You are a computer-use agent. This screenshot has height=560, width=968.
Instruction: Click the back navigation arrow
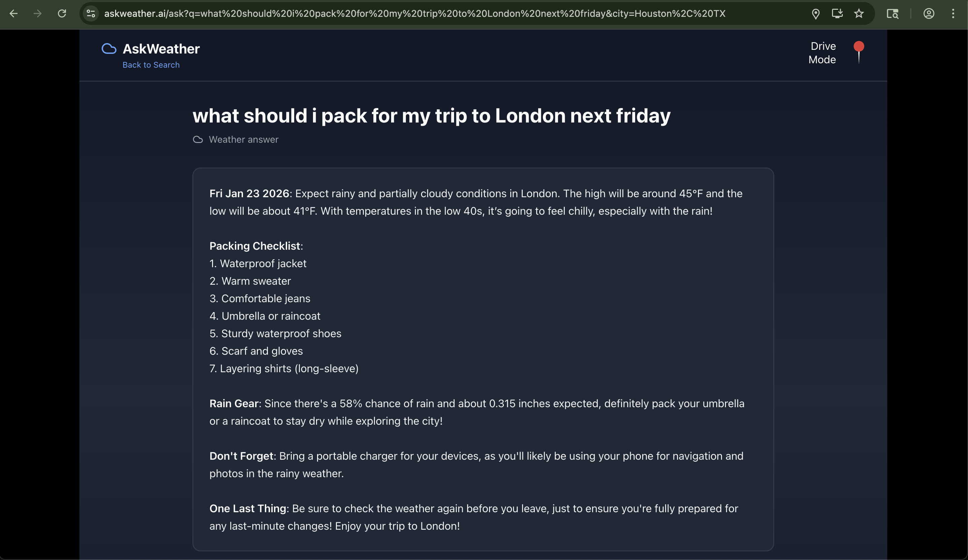[13, 13]
